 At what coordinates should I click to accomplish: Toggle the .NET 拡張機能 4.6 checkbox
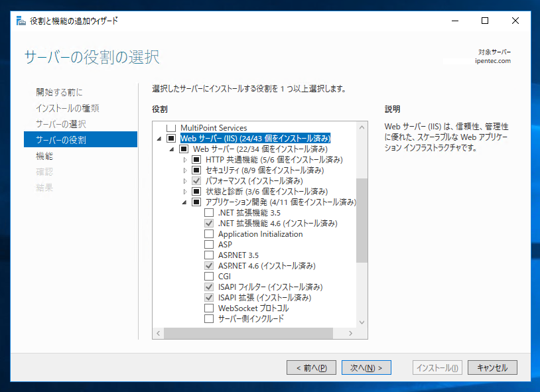[x=209, y=224]
